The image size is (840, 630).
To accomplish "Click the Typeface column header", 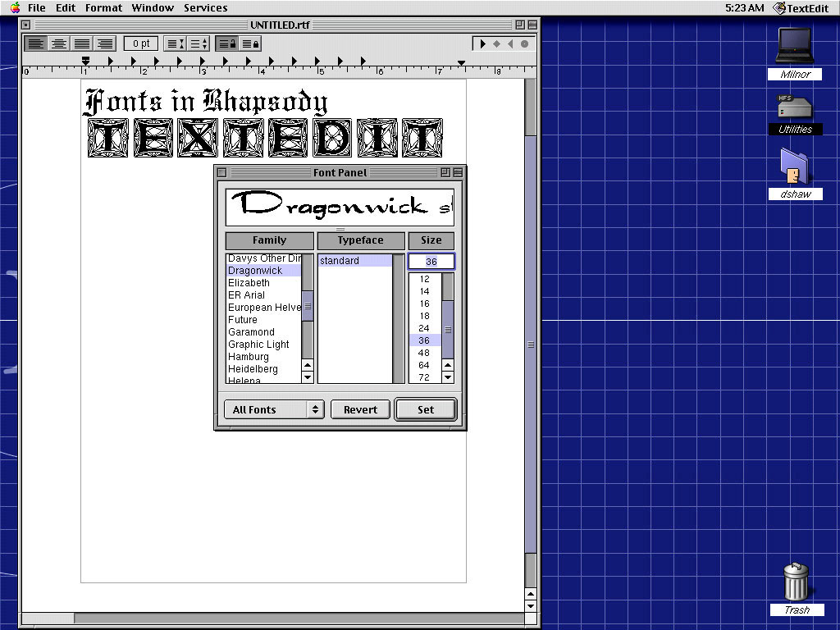I will (361, 240).
